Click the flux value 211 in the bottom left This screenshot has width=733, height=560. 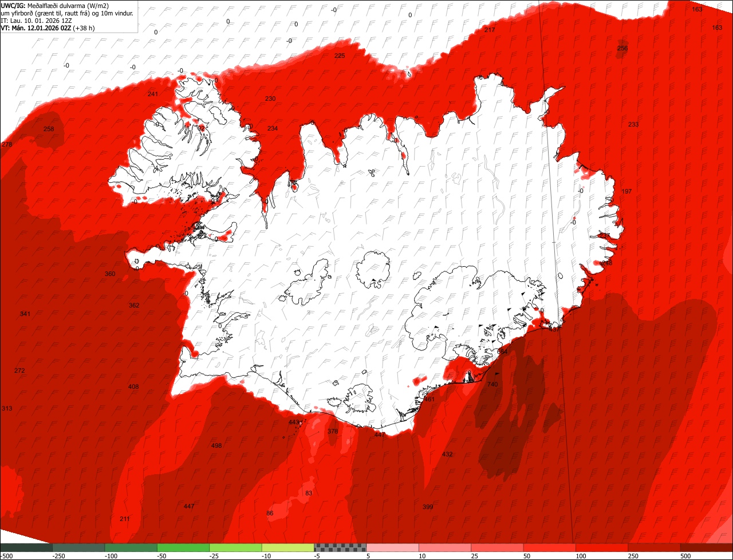click(125, 519)
